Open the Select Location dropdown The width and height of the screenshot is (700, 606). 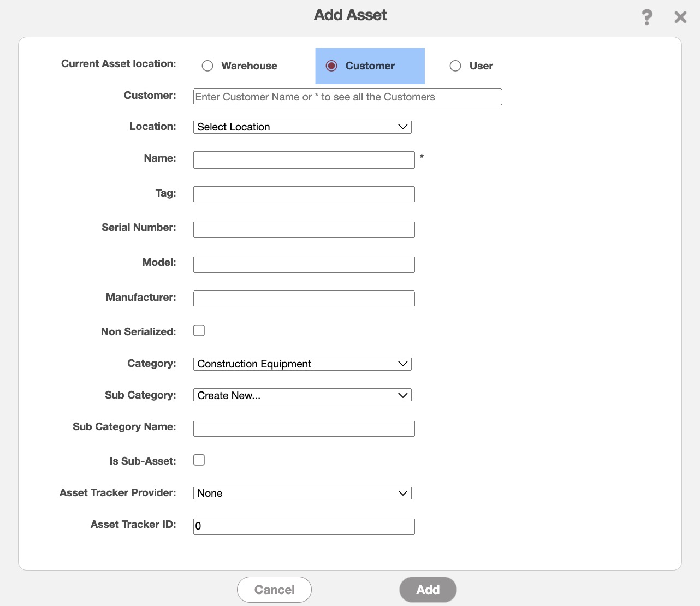pyautogui.click(x=302, y=127)
